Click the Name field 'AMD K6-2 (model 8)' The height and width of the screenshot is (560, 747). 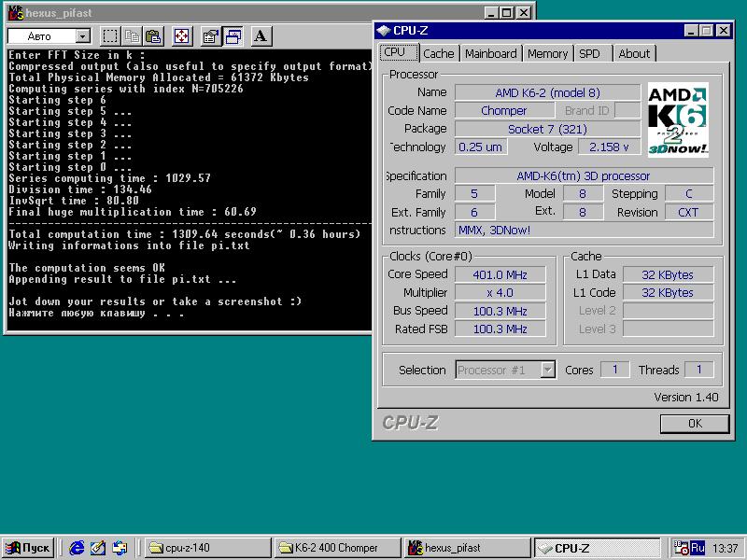[x=548, y=92]
